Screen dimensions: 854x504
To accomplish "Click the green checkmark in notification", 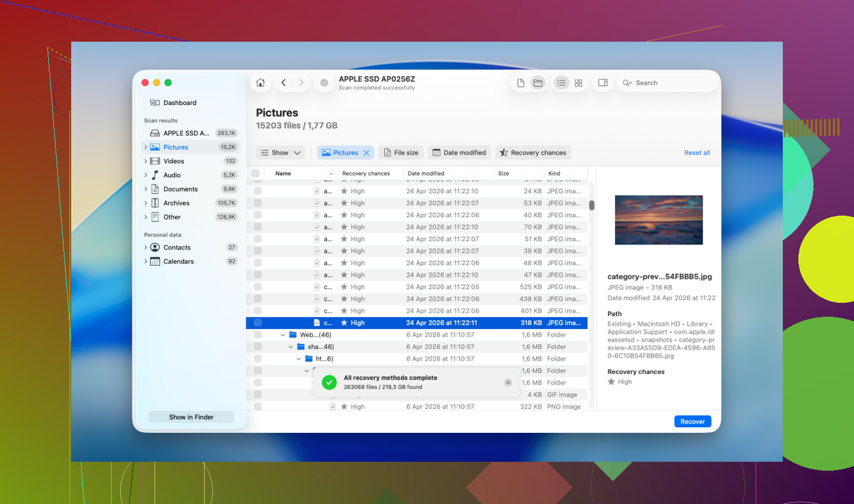I will point(329,382).
